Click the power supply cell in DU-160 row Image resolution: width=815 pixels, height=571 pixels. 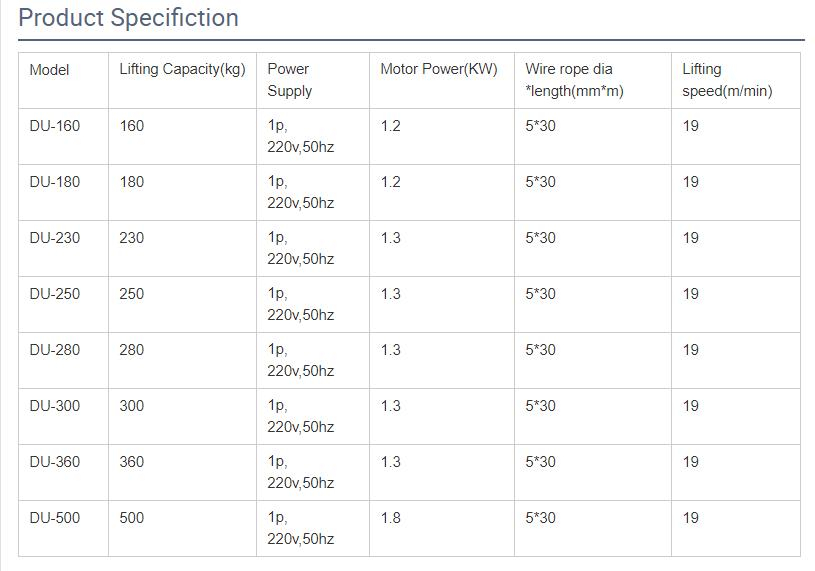(x=301, y=137)
